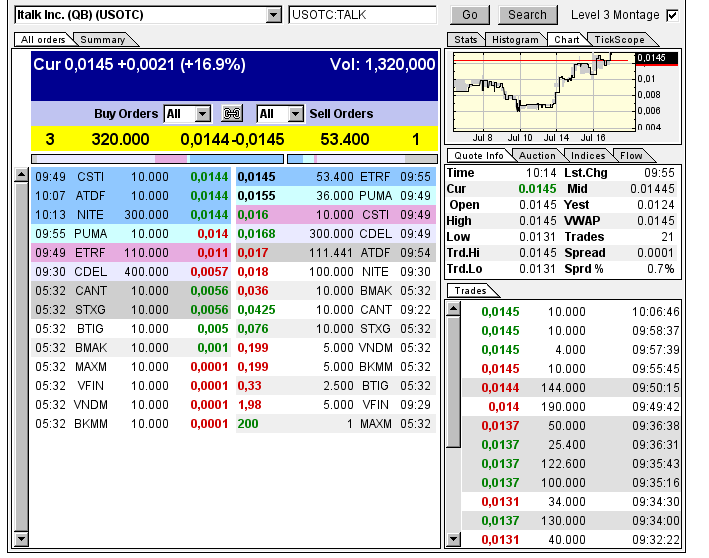Click the 122.600 trade at 09:35:43
709x558 pixels.
(572, 463)
